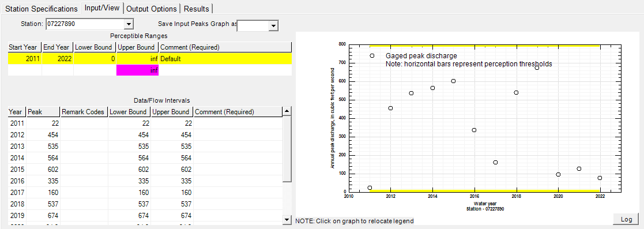
Task: Click the Comment (Required) header in data table
Action: pos(238,111)
